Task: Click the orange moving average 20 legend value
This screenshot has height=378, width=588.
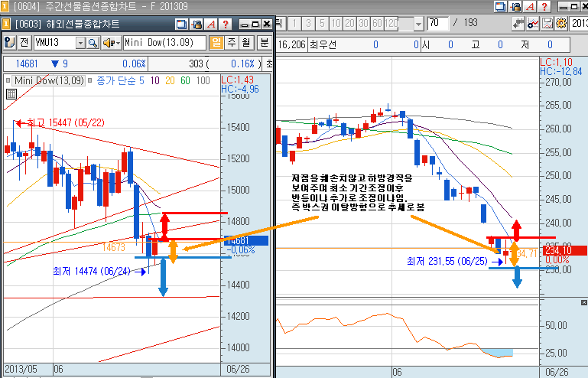Action: coord(170,80)
